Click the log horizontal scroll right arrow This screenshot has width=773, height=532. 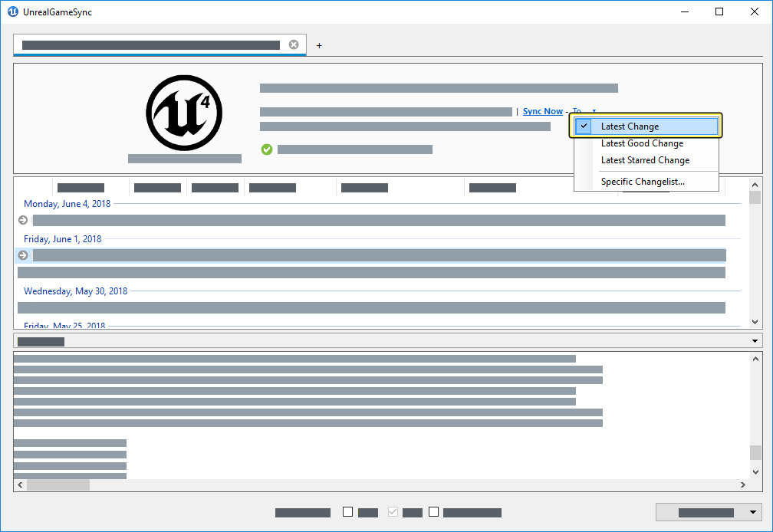pos(743,484)
